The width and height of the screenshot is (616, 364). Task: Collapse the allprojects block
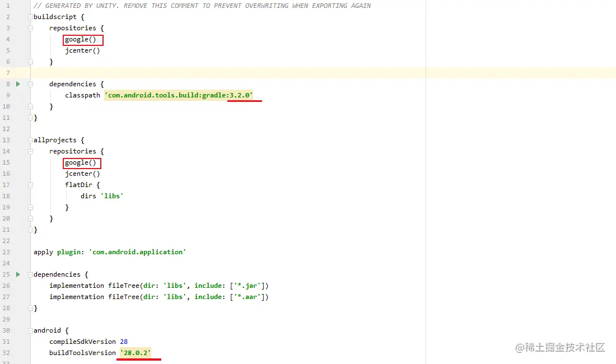pyautogui.click(x=30, y=140)
